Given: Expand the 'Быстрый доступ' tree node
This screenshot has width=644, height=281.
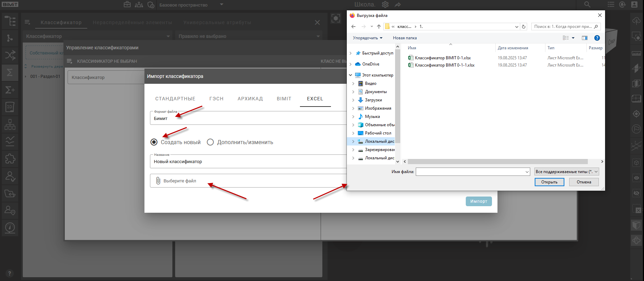Looking at the screenshot, I should (x=351, y=53).
